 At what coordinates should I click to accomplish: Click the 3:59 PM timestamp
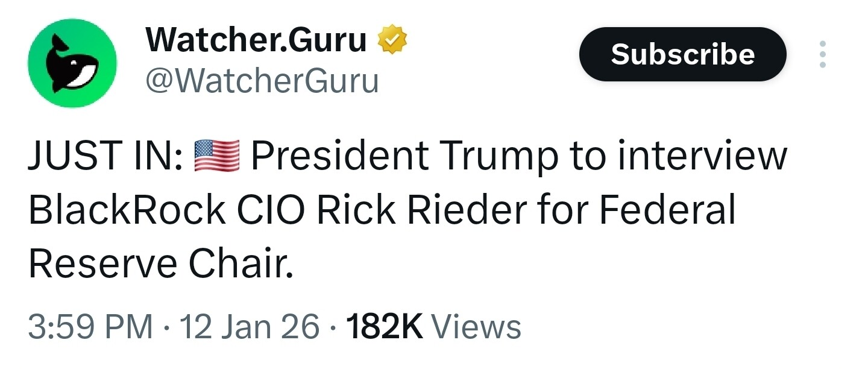click(x=90, y=327)
